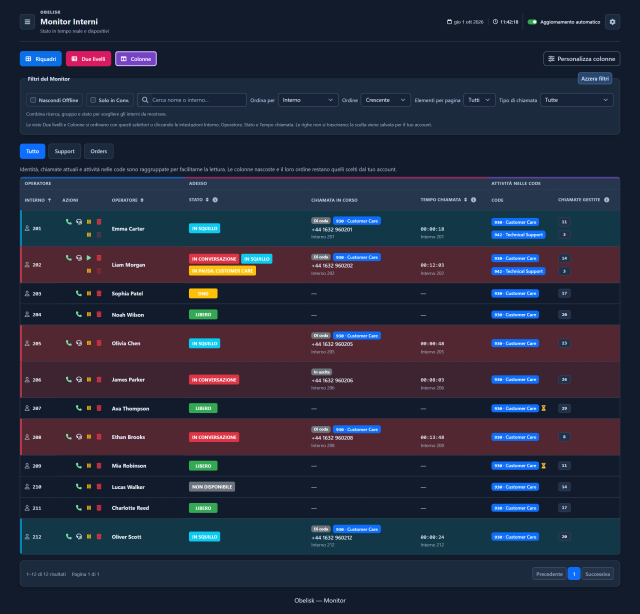Click the phone icon for Sophia Patel
Screen dimensions: 640x614
(x=79, y=293)
